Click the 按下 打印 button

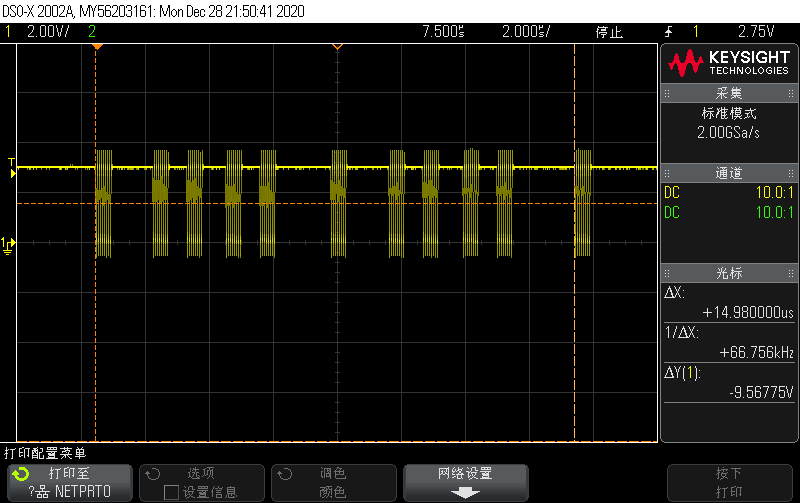[730, 483]
